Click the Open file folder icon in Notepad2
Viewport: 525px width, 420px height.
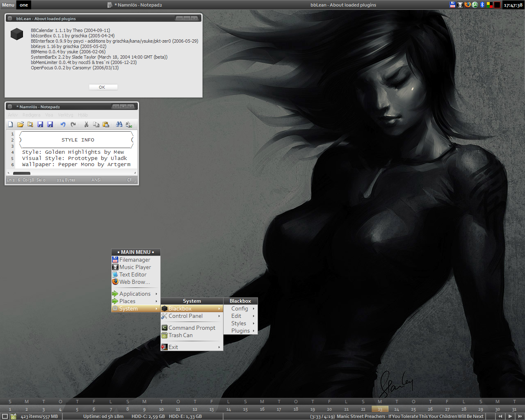pos(21,124)
